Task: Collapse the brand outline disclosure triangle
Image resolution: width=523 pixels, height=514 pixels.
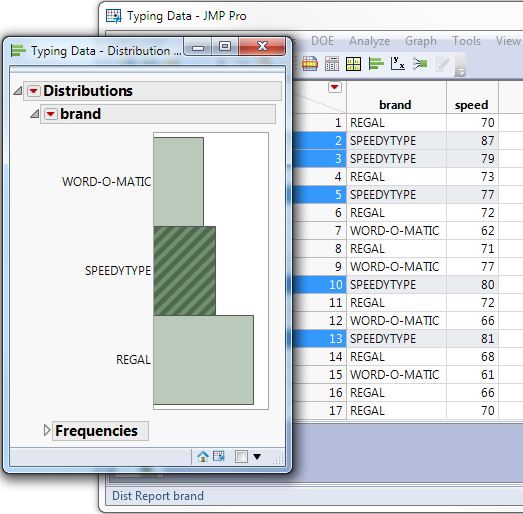Action: click(x=35, y=114)
